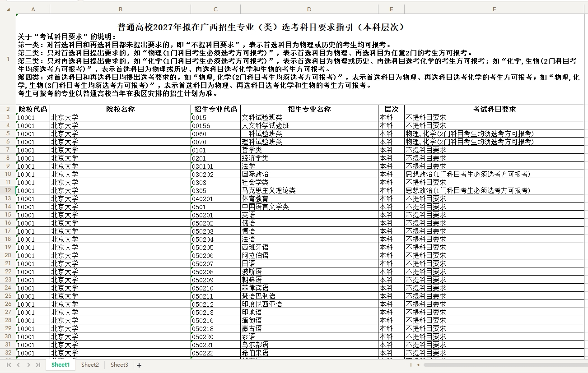This screenshot has width=588, height=373.
Task: Open the Sheet3 tab
Action: pyautogui.click(x=119, y=365)
